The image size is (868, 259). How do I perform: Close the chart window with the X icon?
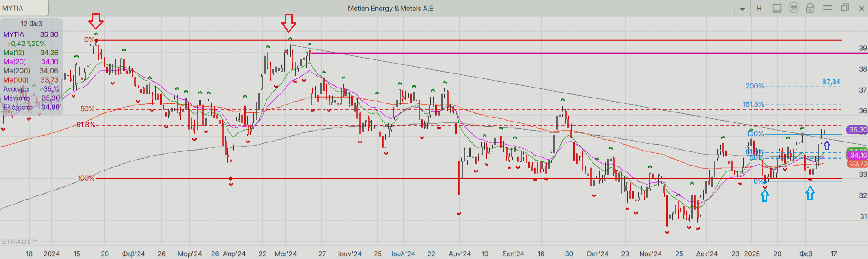coord(862,8)
